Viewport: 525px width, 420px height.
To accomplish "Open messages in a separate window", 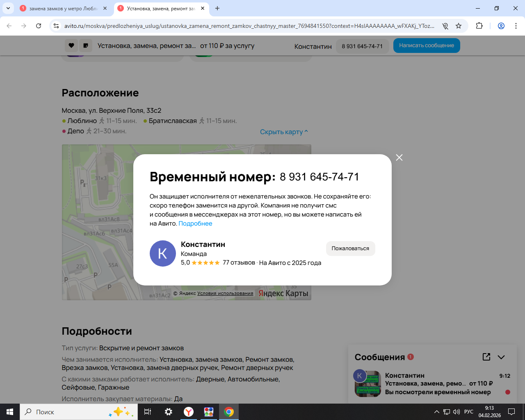I will click(x=486, y=357).
